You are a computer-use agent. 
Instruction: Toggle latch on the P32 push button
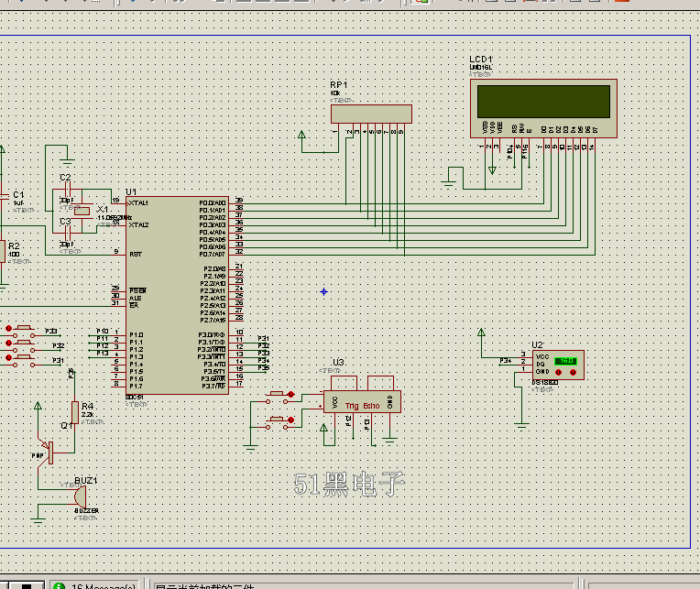tap(8, 344)
